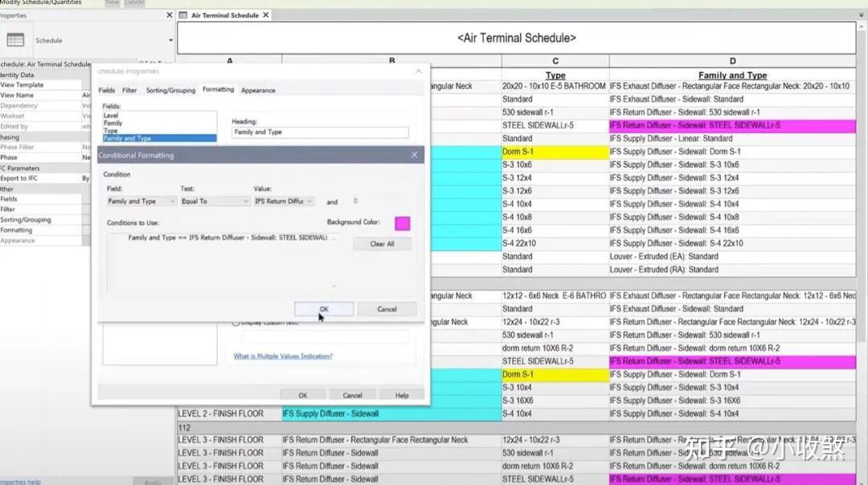Click the magenta Background Color swatch
Screen dimensions: 868x485
coord(402,223)
